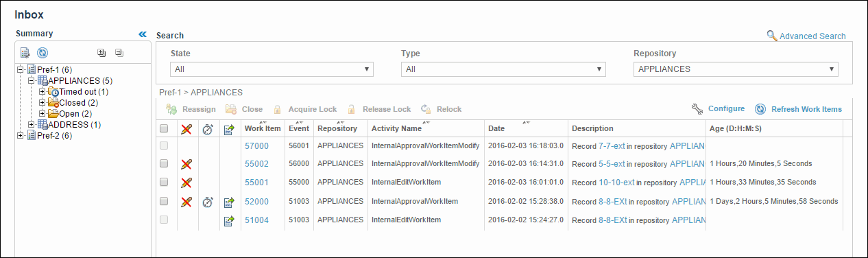Expand the Pref-2 (6) tree node
The width and height of the screenshot is (868, 258).
click(21, 135)
